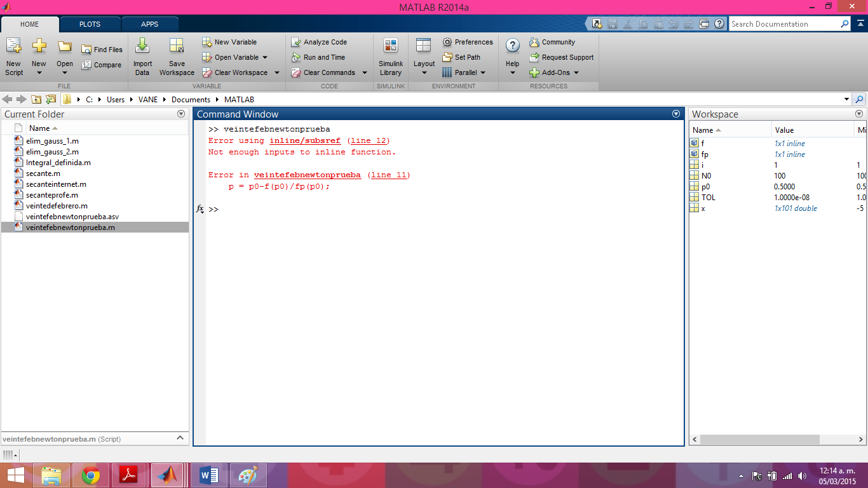Image resolution: width=868 pixels, height=488 pixels.
Task: Click the 'line 11' error link
Action: pos(389,175)
